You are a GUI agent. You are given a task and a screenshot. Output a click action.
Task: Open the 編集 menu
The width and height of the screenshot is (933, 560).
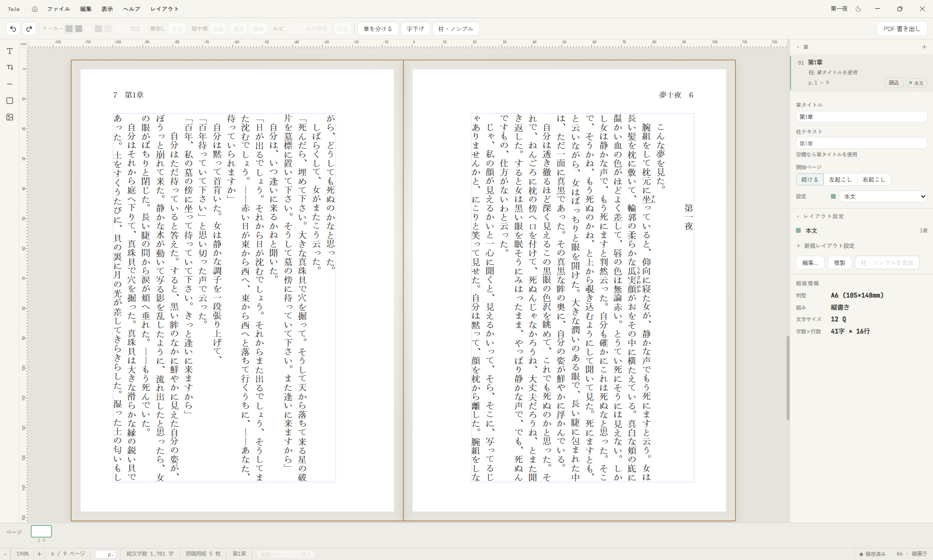(x=86, y=9)
